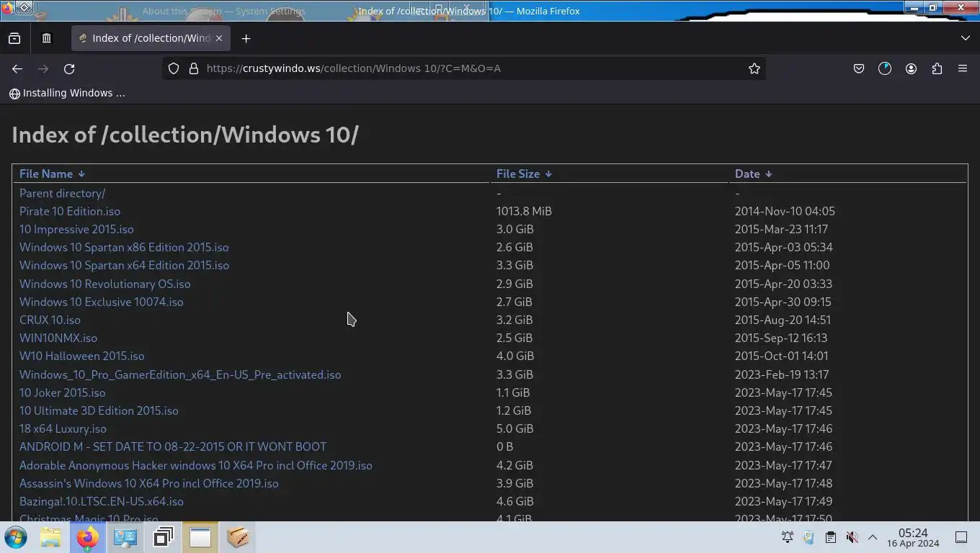Open the tray icon beside the bell
The width and height of the screenshot is (980, 553).
click(808, 537)
